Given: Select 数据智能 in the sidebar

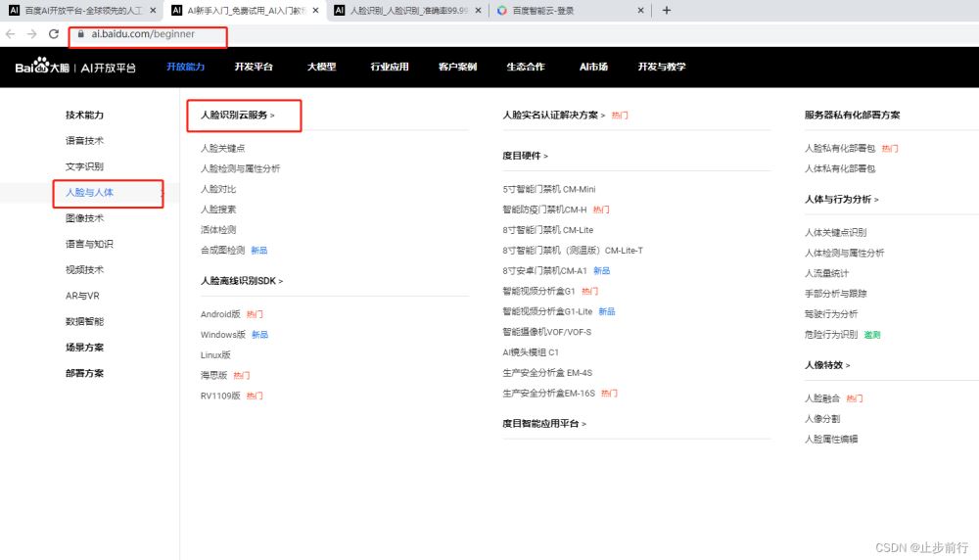Looking at the screenshot, I should pyautogui.click(x=85, y=321).
